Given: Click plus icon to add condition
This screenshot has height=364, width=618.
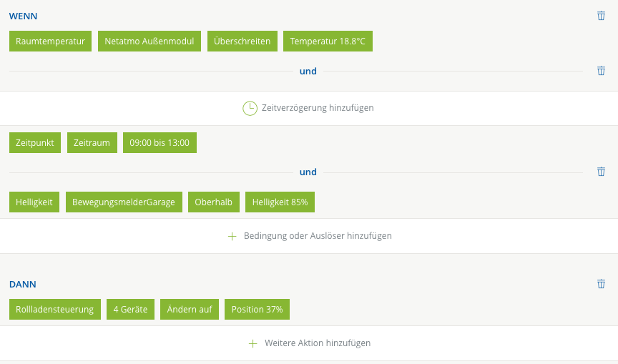Looking at the screenshot, I should [232, 236].
